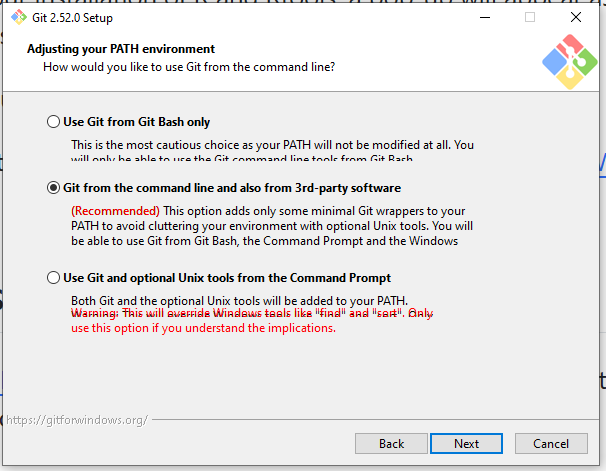The height and width of the screenshot is (471, 606).
Task: Cancel the Git installation
Action: [551, 443]
